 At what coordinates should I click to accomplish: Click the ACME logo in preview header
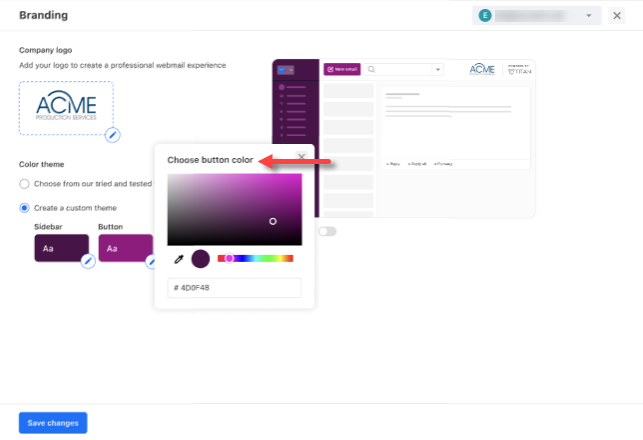tap(482, 69)
